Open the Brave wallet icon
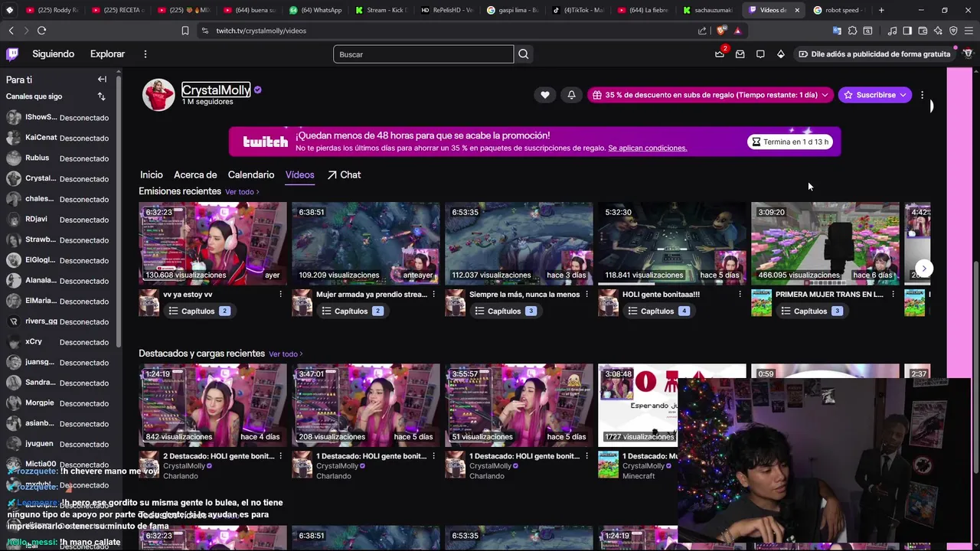 pyautogui.click(x=923, y=31)
